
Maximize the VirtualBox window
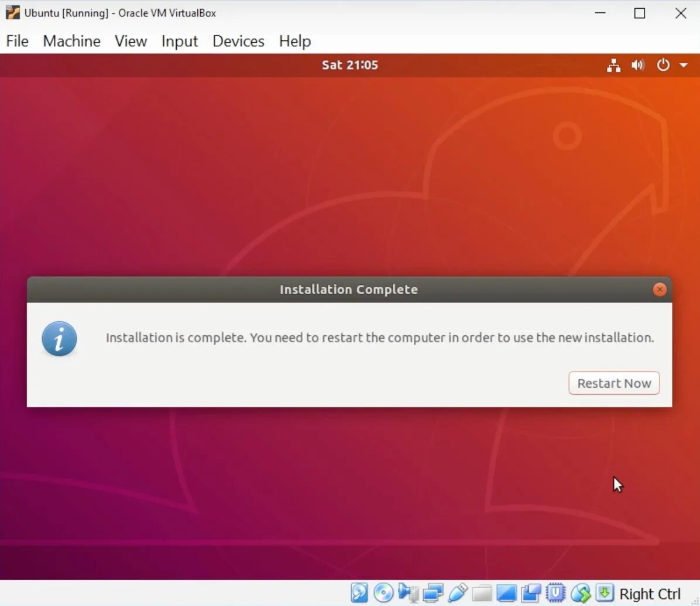point(639,13)
